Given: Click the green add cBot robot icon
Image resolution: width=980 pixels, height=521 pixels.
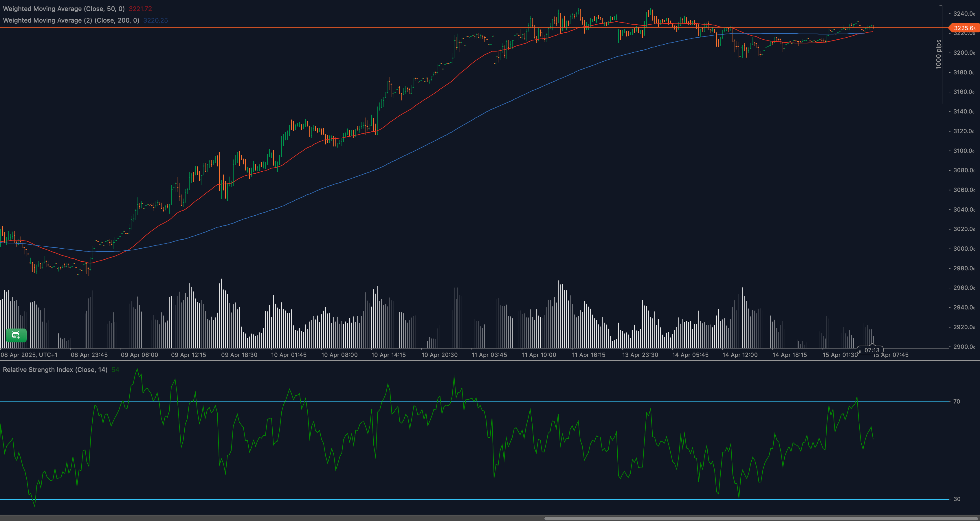Looking at the screenshot, I should (16, 335).
